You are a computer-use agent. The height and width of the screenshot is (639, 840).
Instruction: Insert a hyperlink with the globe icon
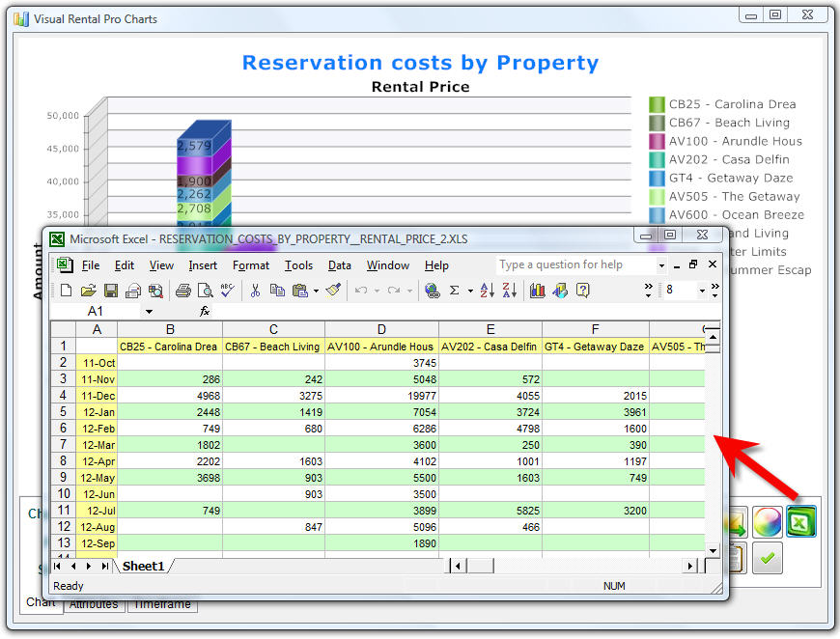432,291
